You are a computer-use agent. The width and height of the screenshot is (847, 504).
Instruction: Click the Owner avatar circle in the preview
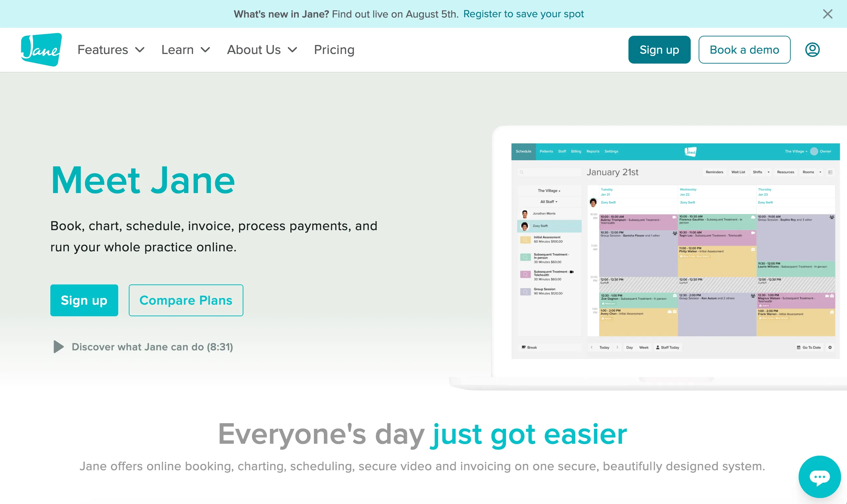[x=814, y=151]
